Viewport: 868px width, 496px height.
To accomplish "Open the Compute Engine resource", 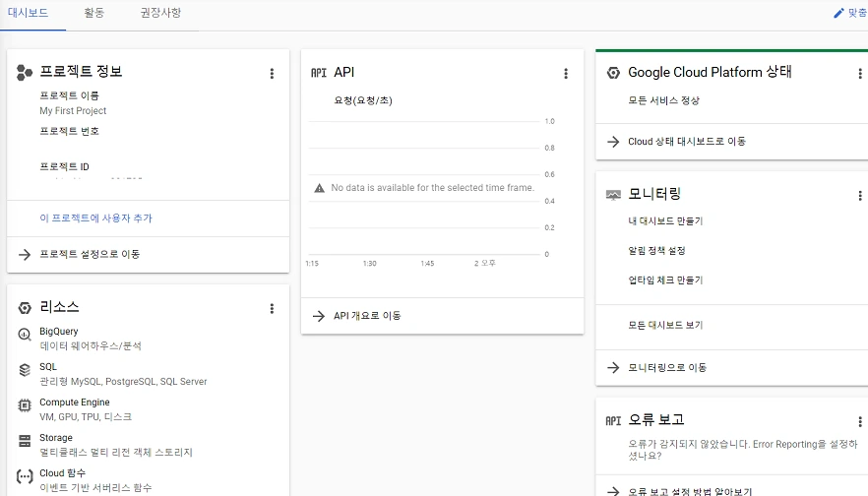I will point(74,402).
